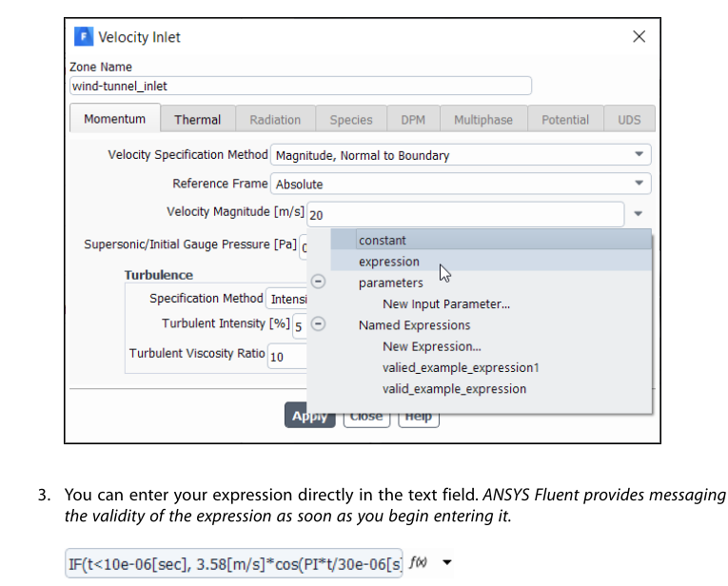
Task: Click the Supersonic/Initial Gauge Pressure field
Action: [x=304, y=247]
